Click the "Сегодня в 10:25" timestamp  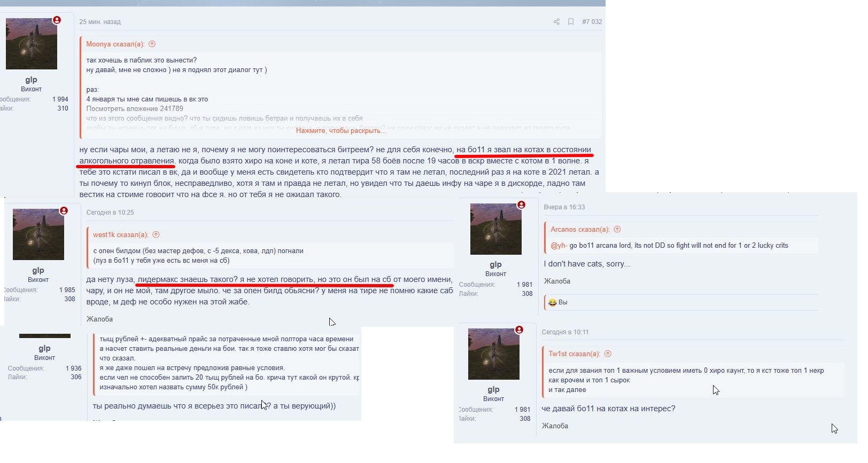click(110, 213)
